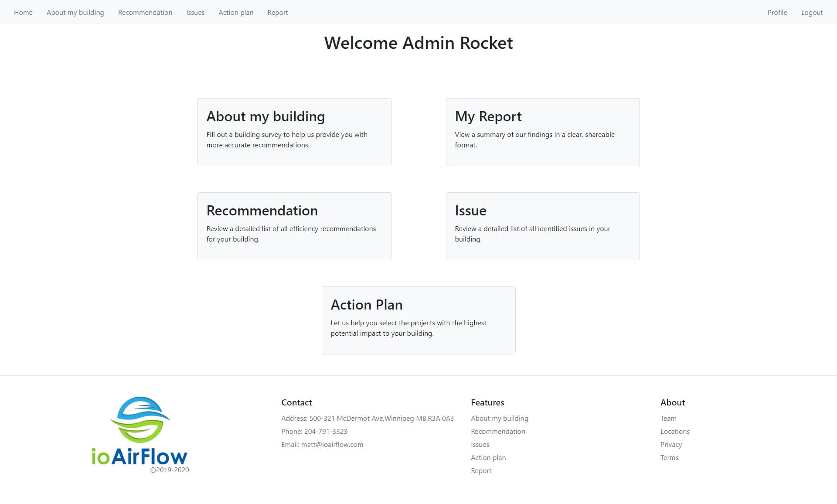Viewport: 837px width, 504px height.
Task: Click footer Action plan link
Action: pos(488,457)
